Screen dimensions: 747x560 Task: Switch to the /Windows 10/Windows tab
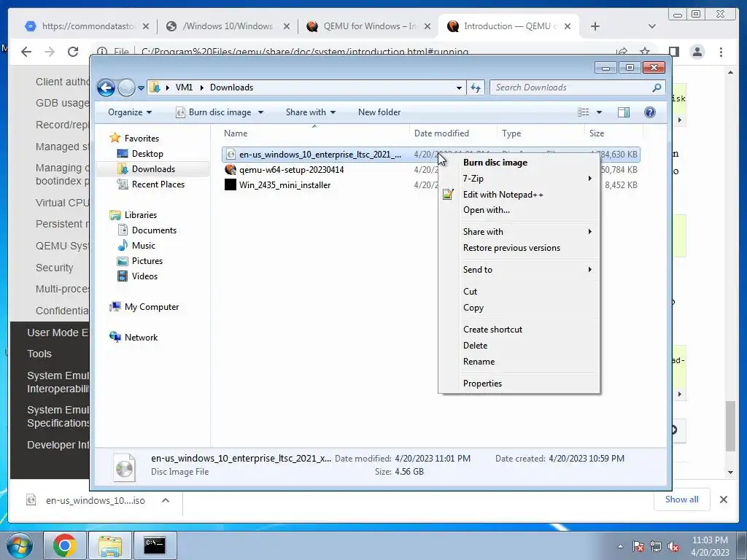coord(228,26)
